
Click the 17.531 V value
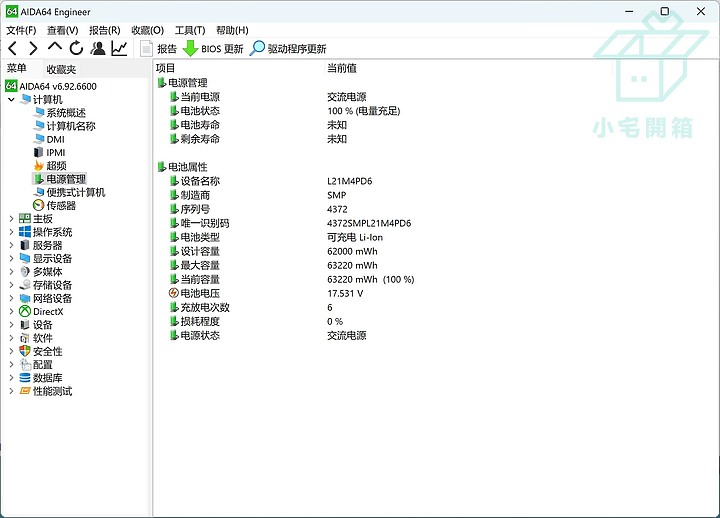tap(345, 293)
